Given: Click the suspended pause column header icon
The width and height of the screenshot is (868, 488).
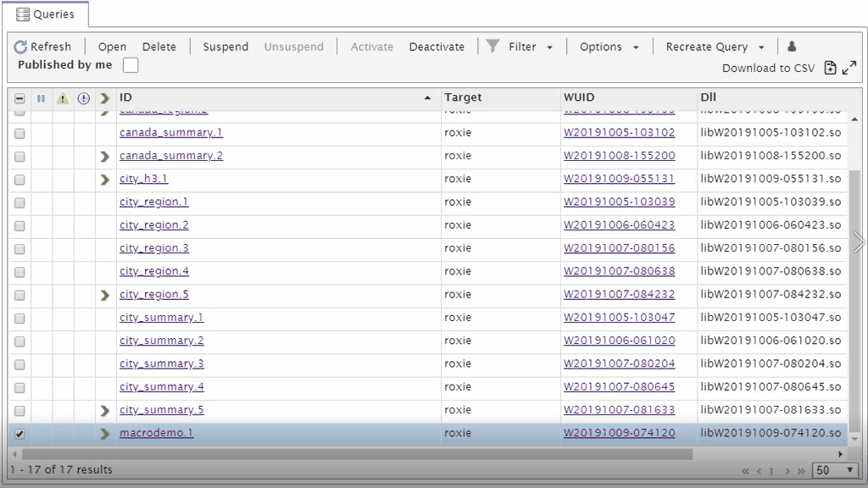Looking at the screenshot, I should (41, 98).
